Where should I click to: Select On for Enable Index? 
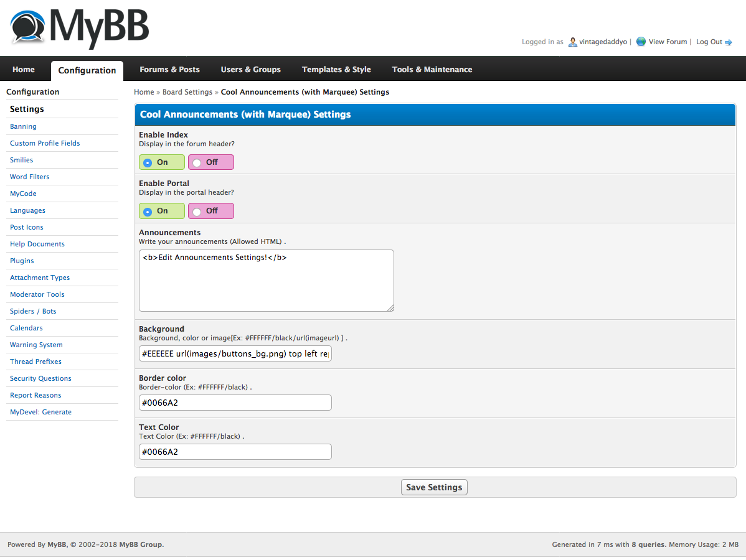(x=148, y=162)
